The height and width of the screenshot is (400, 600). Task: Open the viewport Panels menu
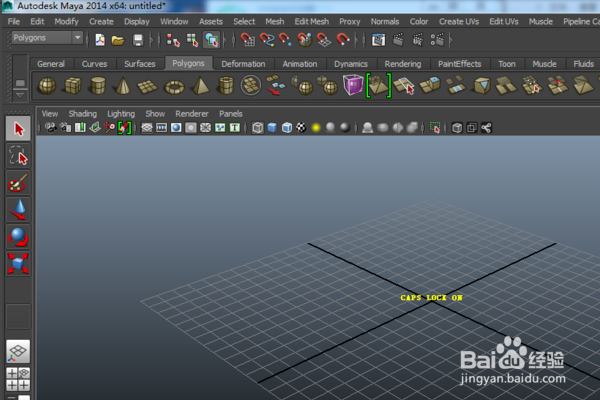[x=231, y=114]
